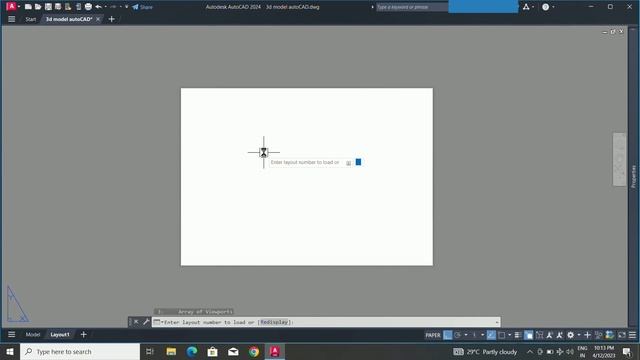Expand the isometric drafting dropdown arrow
The height and width of the screenshot is (360, 640).
tap(482, 335)
